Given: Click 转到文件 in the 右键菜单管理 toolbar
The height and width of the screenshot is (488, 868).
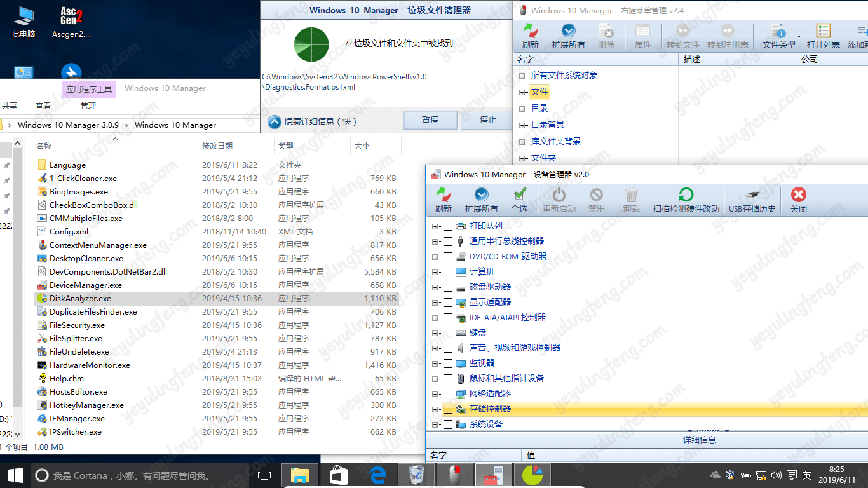Looking at the screenshot, I should (x=683, y=37).
